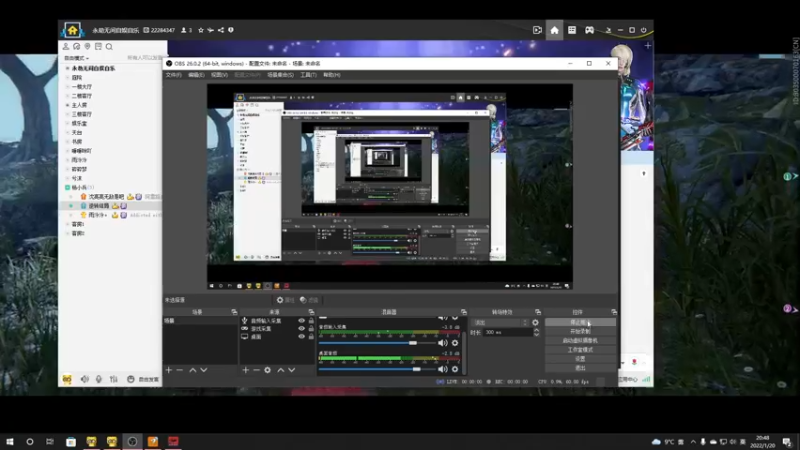This screenshot has height=450, width=800.
Task: Open Task View on Windows taskbar
Action: pos(49,442)
